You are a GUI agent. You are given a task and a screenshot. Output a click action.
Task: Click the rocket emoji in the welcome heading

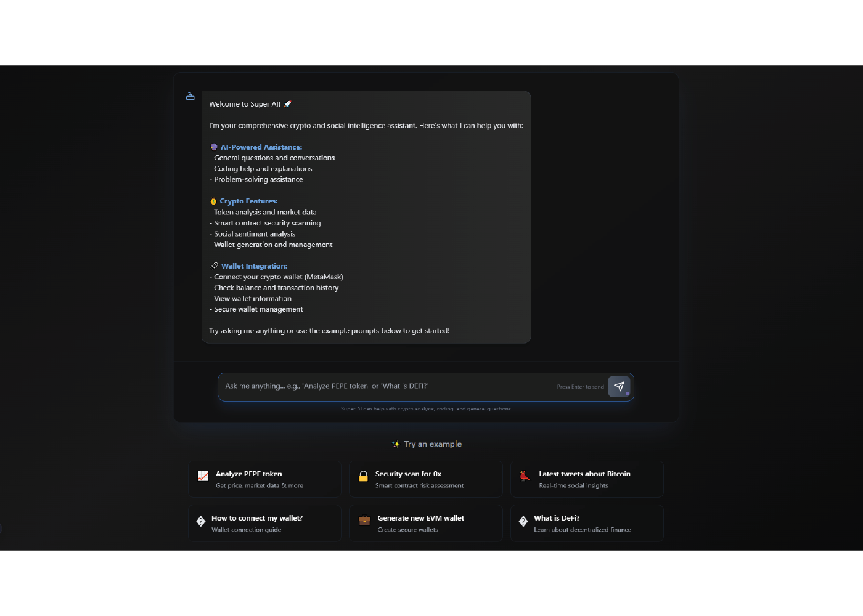click(x=287, y=104)
